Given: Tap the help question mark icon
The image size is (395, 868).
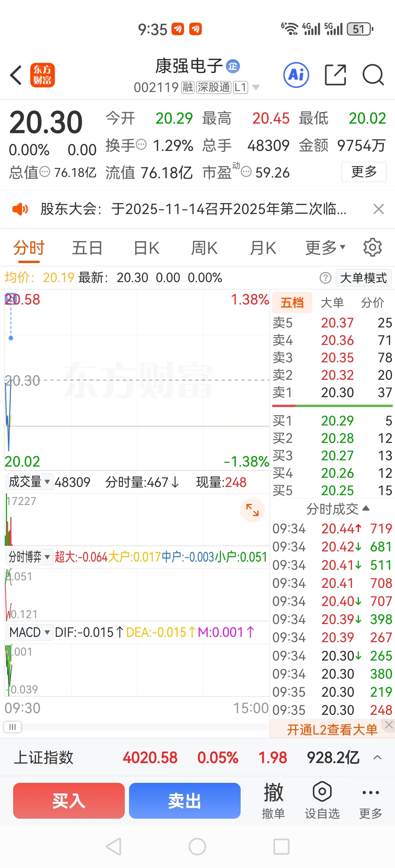Looking at the screenshot, I should click(x=326, y=278).
